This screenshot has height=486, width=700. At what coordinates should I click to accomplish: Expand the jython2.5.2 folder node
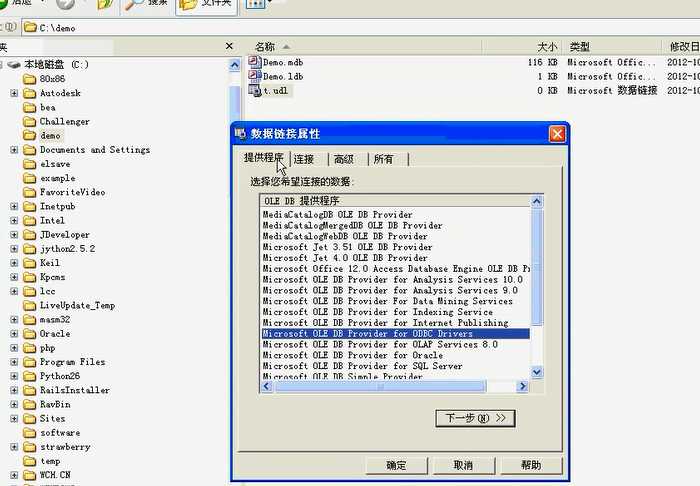coord(14,249)
